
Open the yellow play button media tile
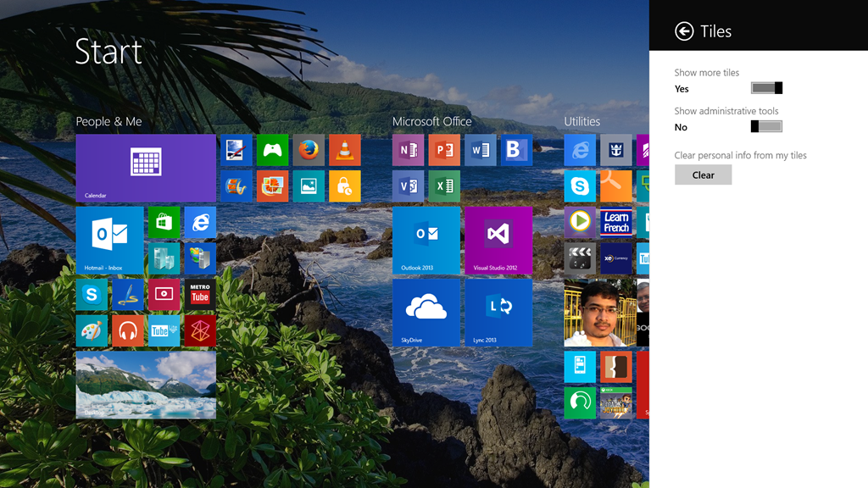click(x=580, y=223)
